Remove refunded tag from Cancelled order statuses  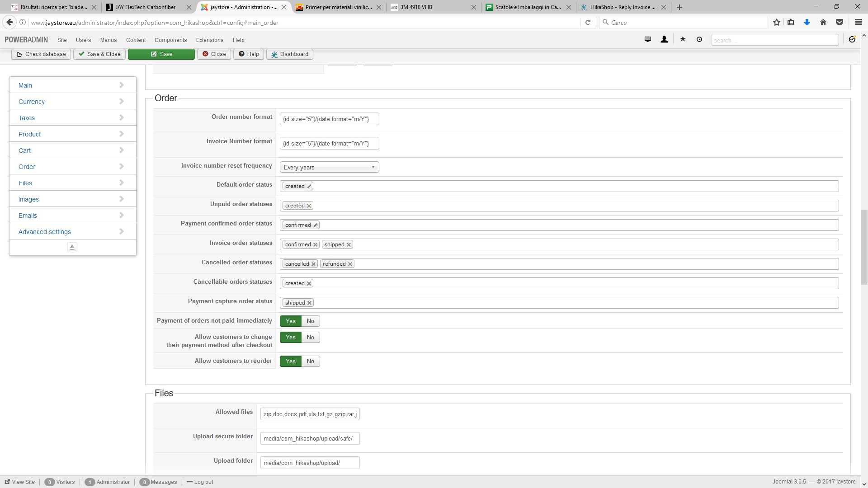tap(350, 264)
